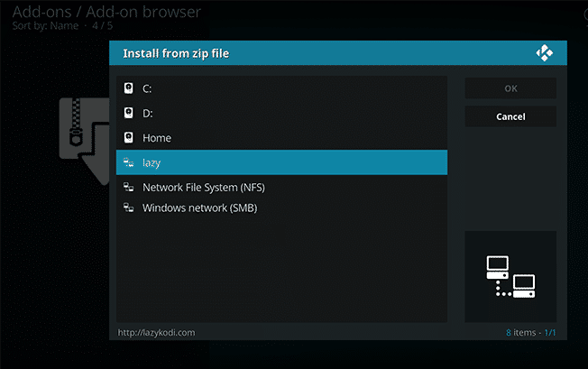Click the Kodi logo in dialog header
The height and width of the screenshot is (369, 588).
click(x=544, y=53)
